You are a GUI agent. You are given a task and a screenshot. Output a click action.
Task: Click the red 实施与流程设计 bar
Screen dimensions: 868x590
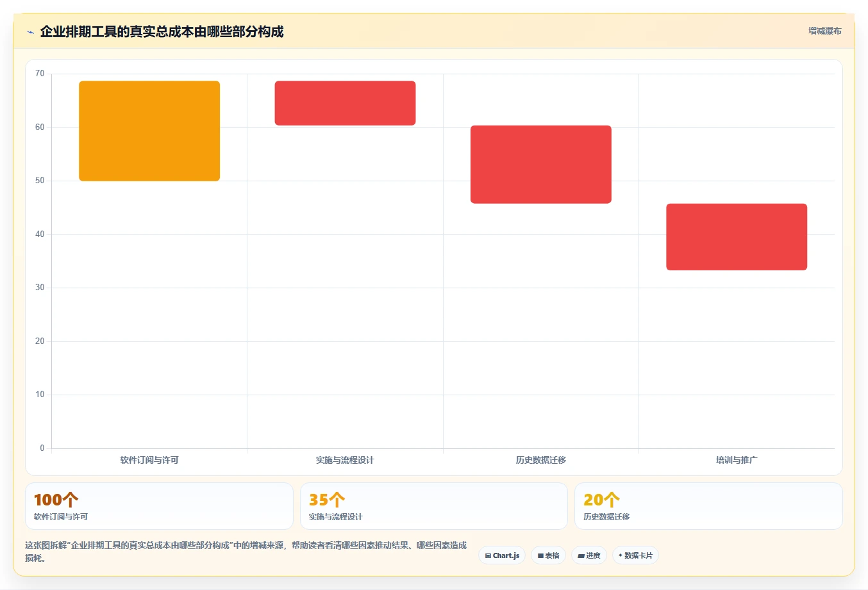point(345,103)
